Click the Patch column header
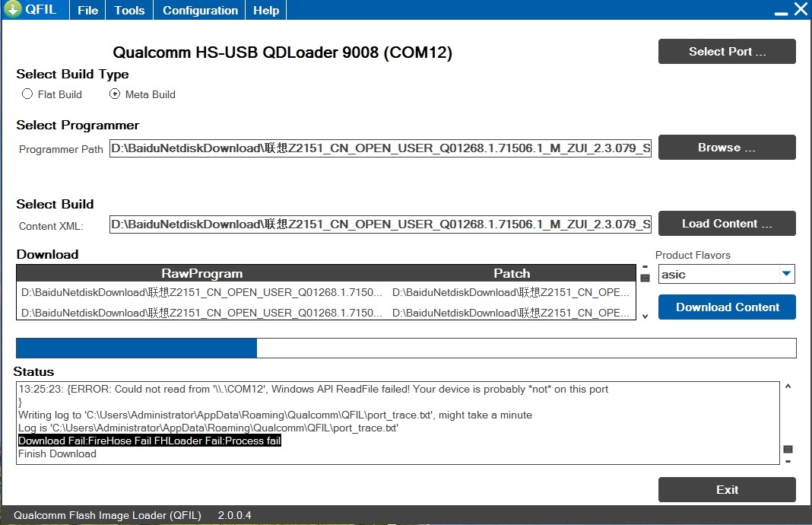 (x=511, y=273)
